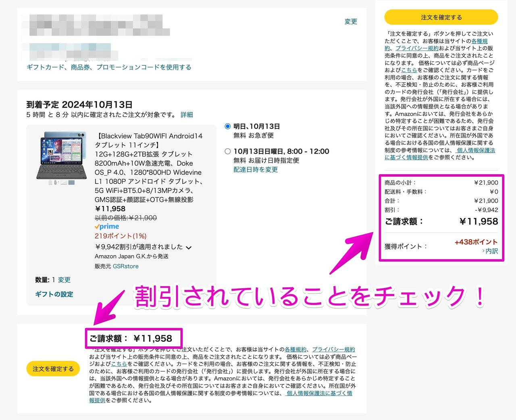Image resolution: width=516 pixels, height=420 pixels.
Task: Open the 内訳 points breakdown link
Action: (491, 251)
